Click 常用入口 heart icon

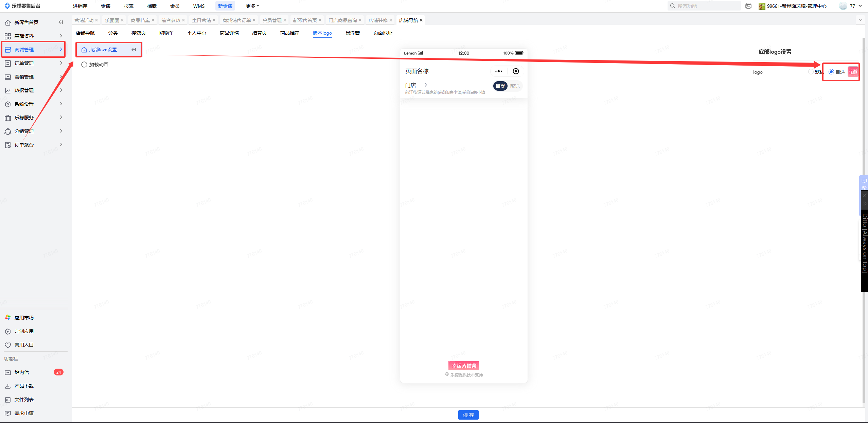tap(8, 345)
